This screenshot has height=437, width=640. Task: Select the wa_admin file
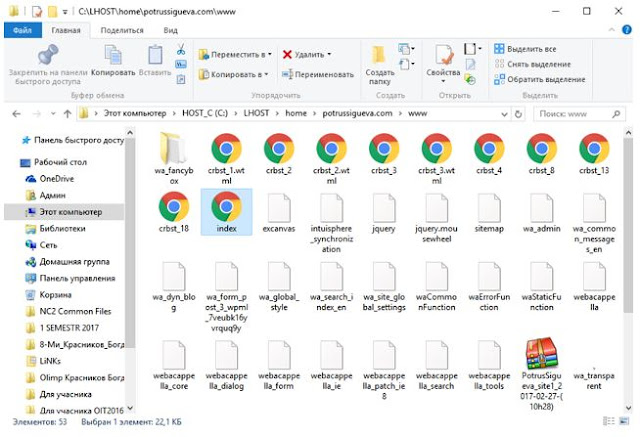tap(542, 213)
